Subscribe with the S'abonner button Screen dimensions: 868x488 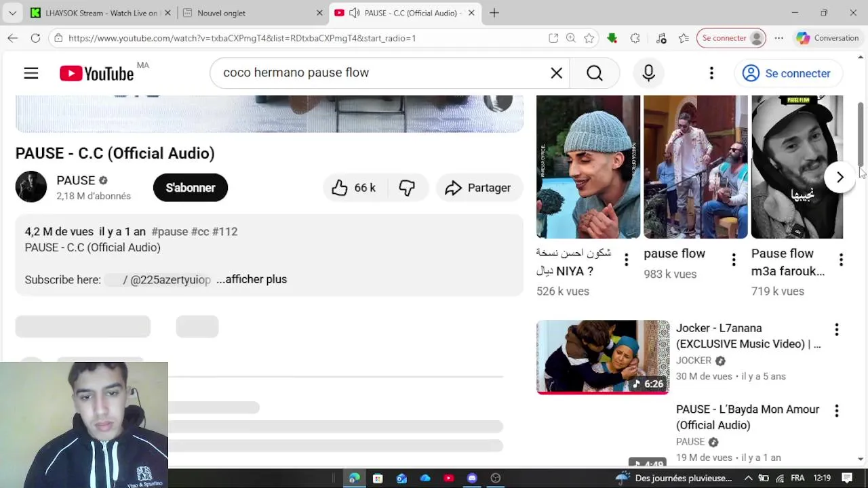pyautogui.click(x=191, y=188)
